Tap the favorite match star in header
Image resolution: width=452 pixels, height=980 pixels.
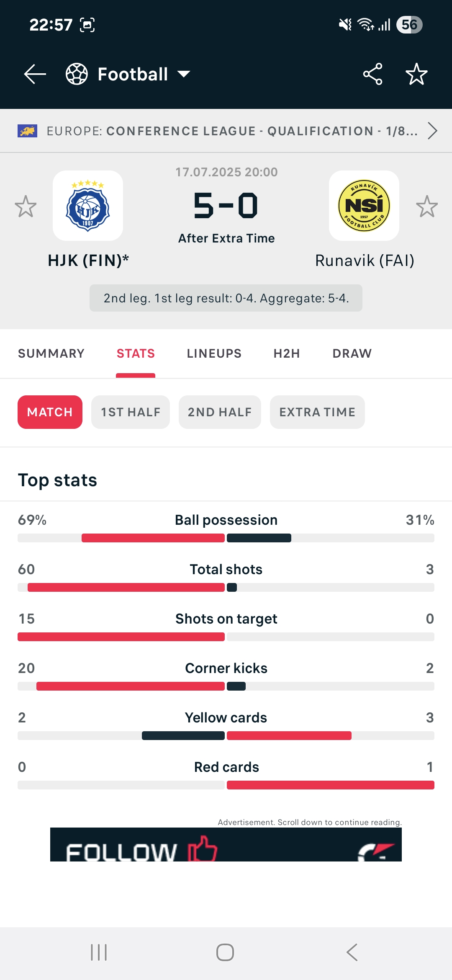coord(416,74)
